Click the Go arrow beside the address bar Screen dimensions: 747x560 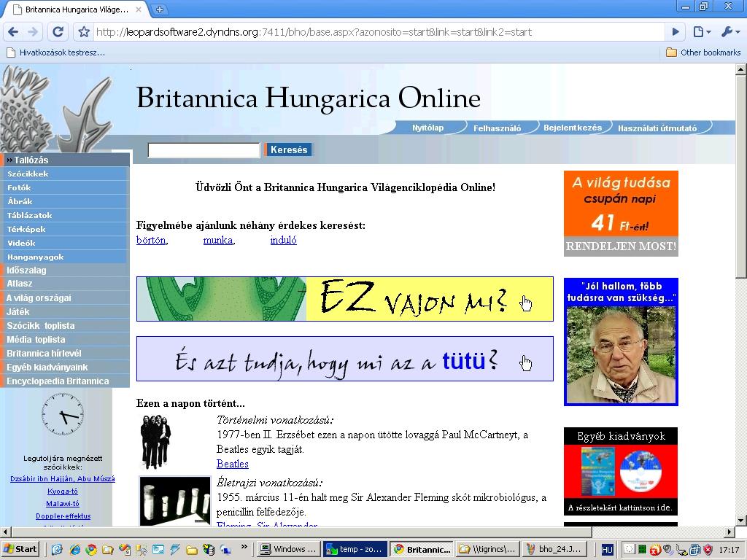click(x=676, y=32)
